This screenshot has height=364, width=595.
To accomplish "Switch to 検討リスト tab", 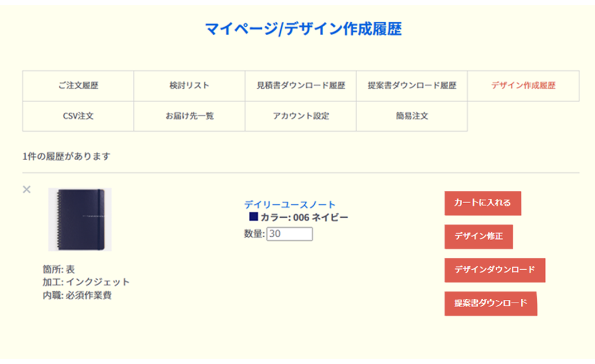I will coord(189,86).
